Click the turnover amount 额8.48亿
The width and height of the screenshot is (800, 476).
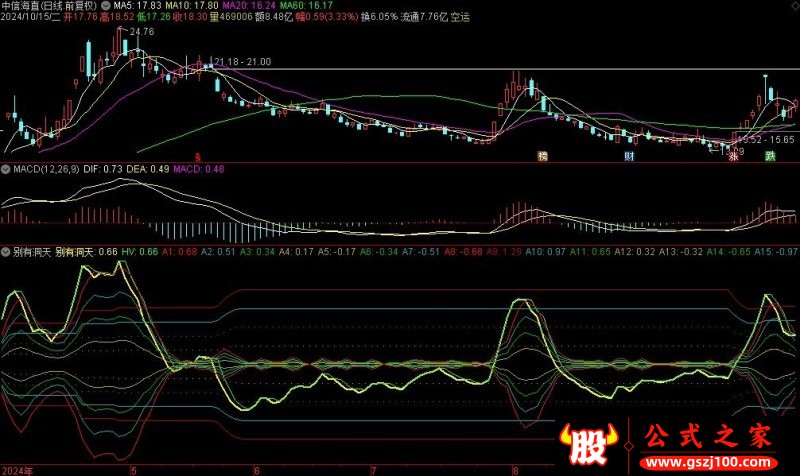274,17
